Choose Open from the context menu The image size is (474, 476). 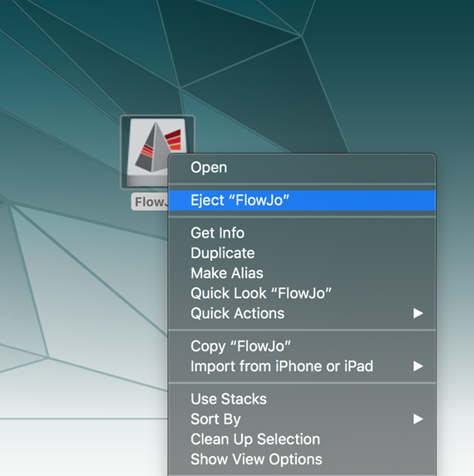click(x=302, y=168)
